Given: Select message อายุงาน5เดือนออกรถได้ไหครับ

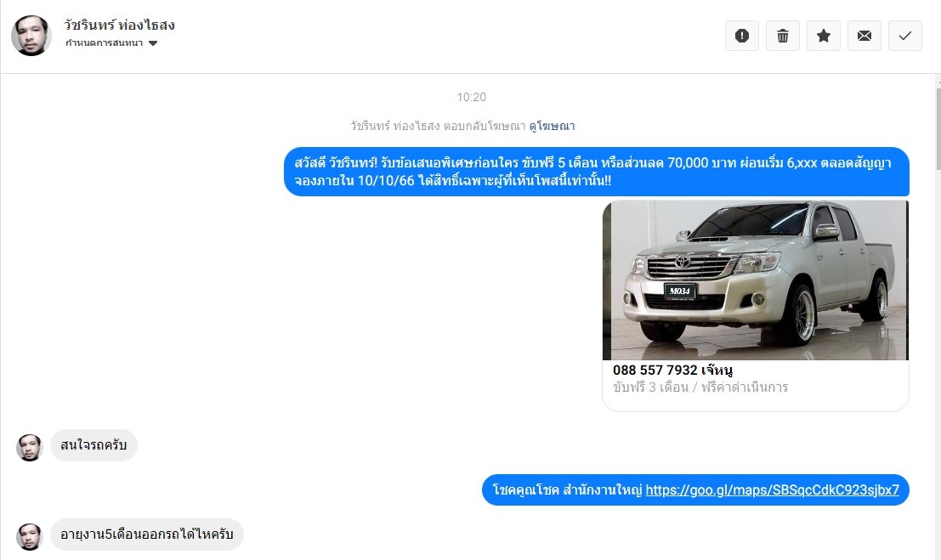Looking at the screenshot, I should (x=147, y=535).
